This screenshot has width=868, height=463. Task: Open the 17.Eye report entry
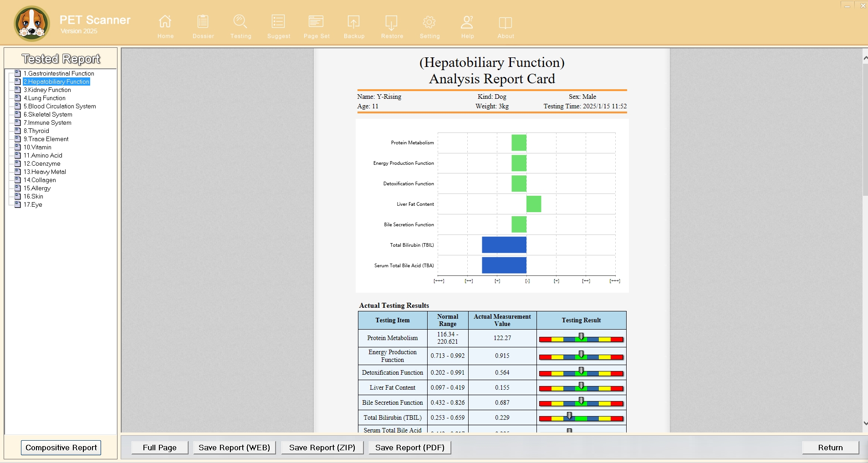[x=33, y=204]
